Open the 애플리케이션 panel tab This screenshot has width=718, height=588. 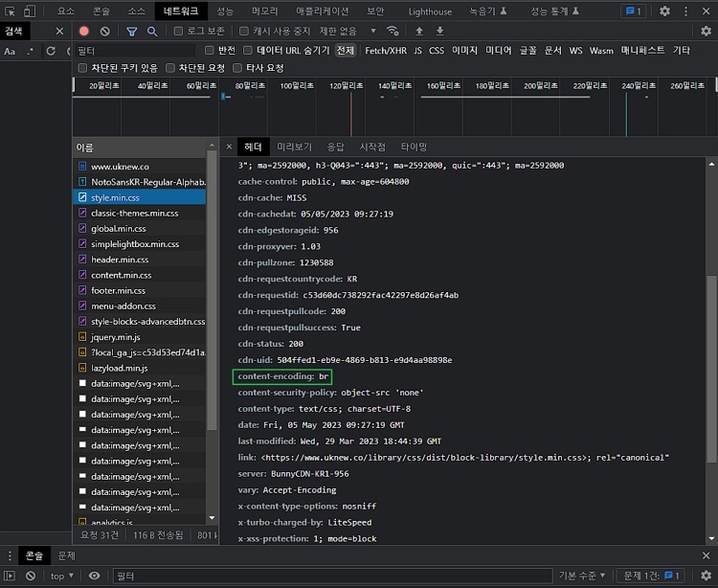coord(323,11)
